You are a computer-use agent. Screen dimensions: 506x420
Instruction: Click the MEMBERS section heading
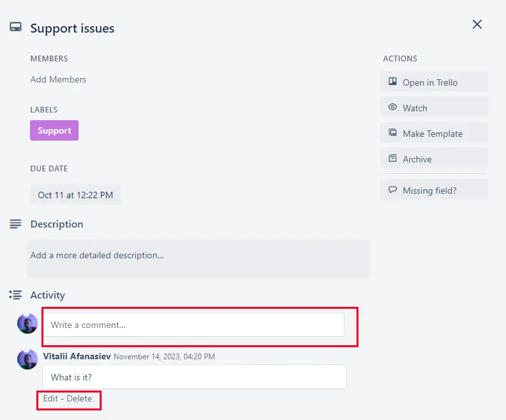click(x=49, y=58)
